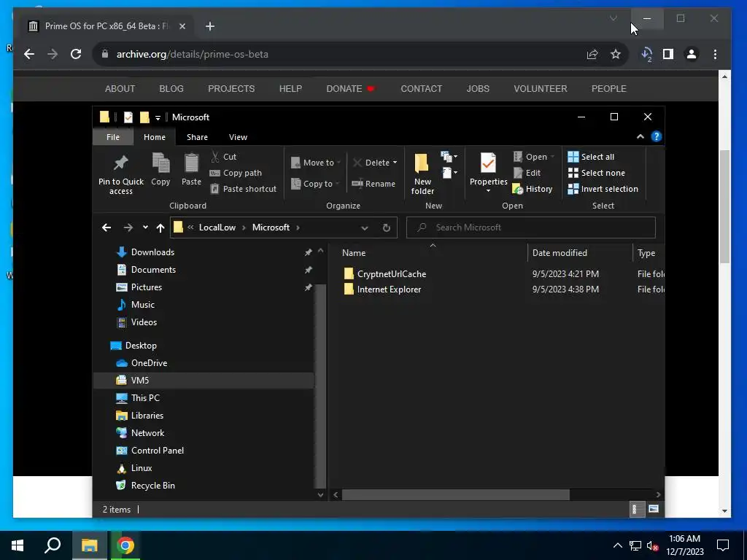Select This PC in the navigation pane
747x560 pixels.
(145, 398)
